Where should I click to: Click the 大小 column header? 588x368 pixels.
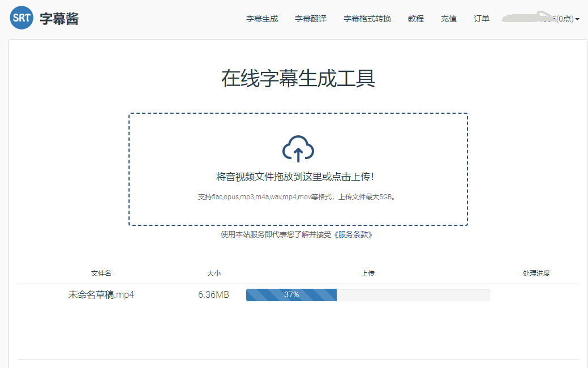[x=213, y=273]
